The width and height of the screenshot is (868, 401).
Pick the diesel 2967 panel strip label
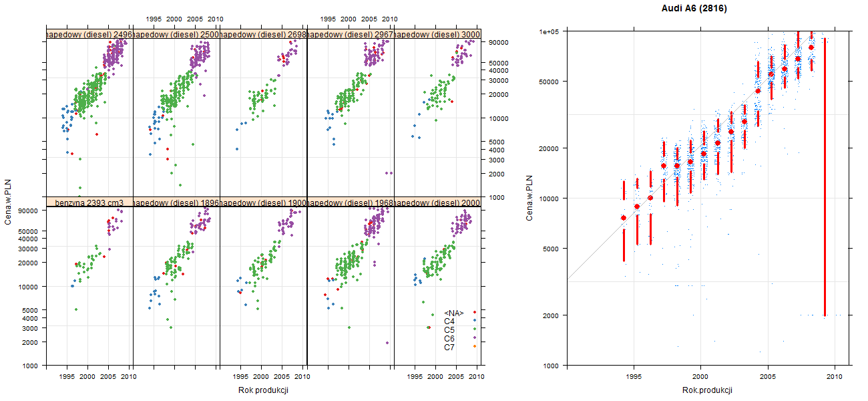coord(351,34)
